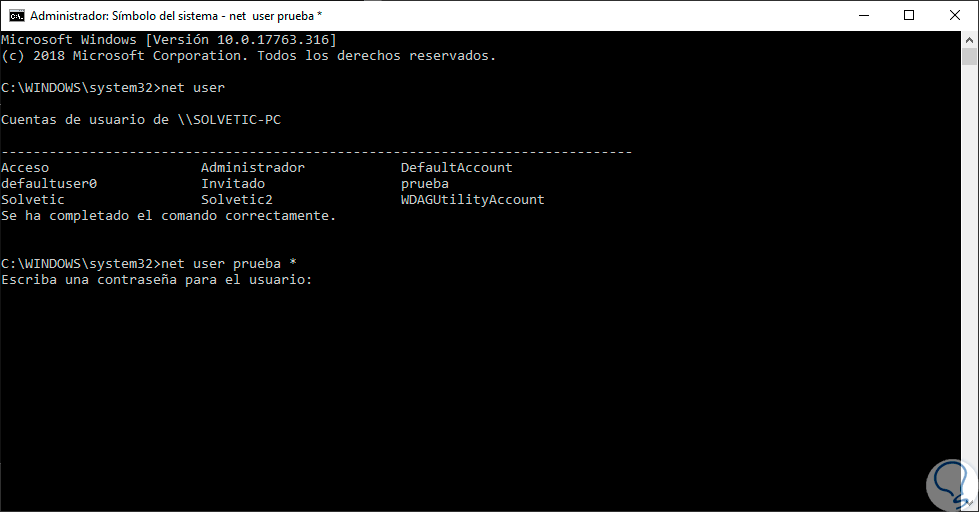Close the Command Prompt window
Viewport: 979px width, 512px height.
pos(954,15)
